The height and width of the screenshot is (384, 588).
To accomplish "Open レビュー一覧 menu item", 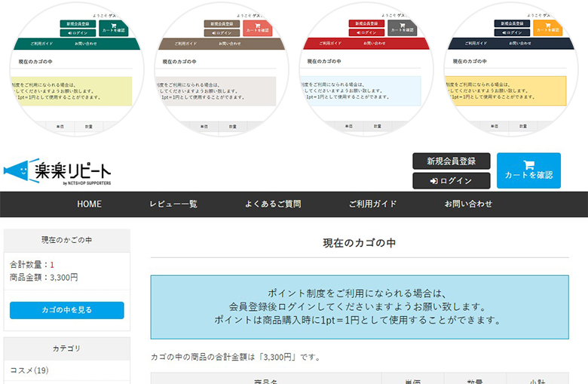I will point(173,204).
